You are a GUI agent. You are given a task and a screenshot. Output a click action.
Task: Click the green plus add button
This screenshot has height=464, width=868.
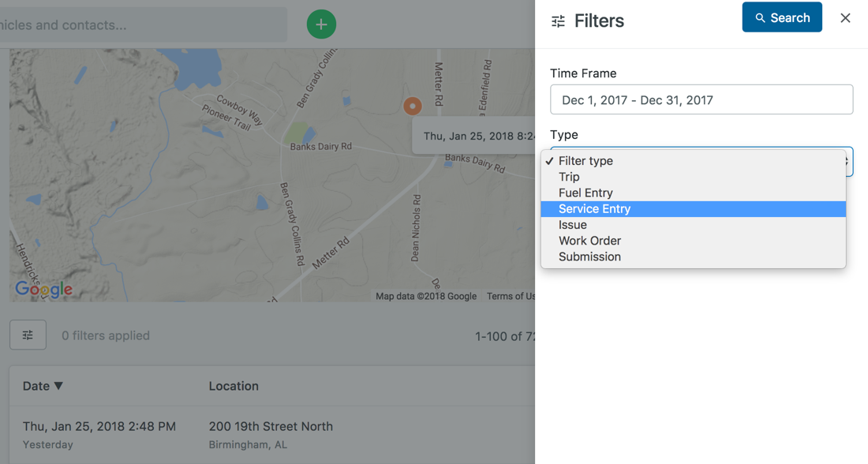tap(321, 24)
